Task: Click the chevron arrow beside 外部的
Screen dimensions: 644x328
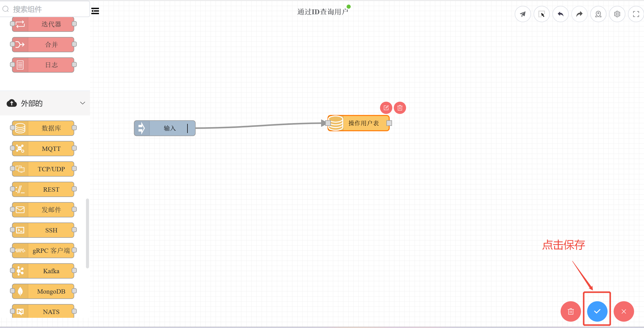Action: point(82,103)
